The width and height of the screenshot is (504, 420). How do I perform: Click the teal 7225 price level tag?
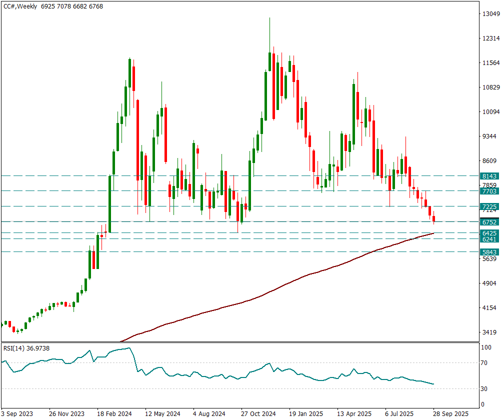[488, 206]
